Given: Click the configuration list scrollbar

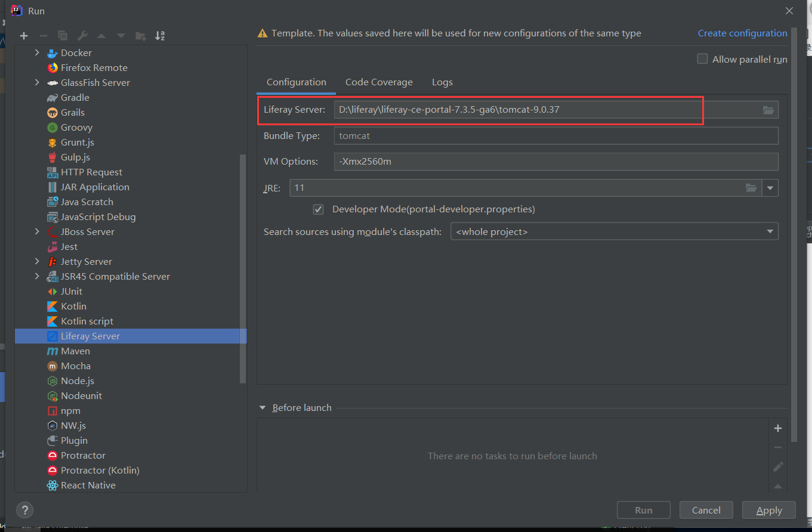Looking at the screenshot, I should pos(243,268).
